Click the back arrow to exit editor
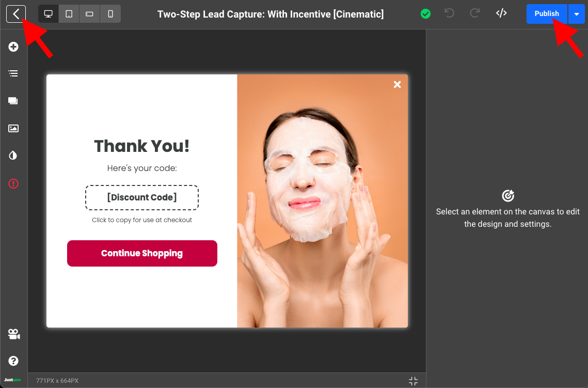The width and height of the screenshot is (588, 388). pos(16,14)
